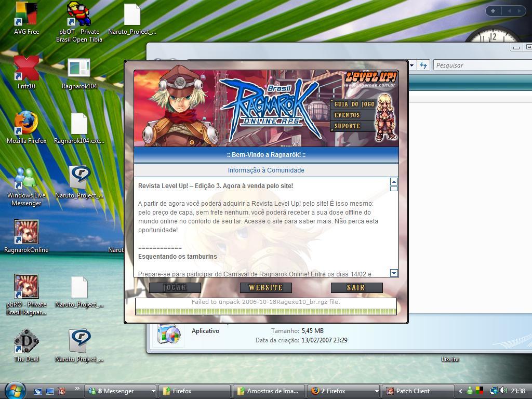Click the Lixeira desktop label

pyautogui.click(x=450, y=359)
